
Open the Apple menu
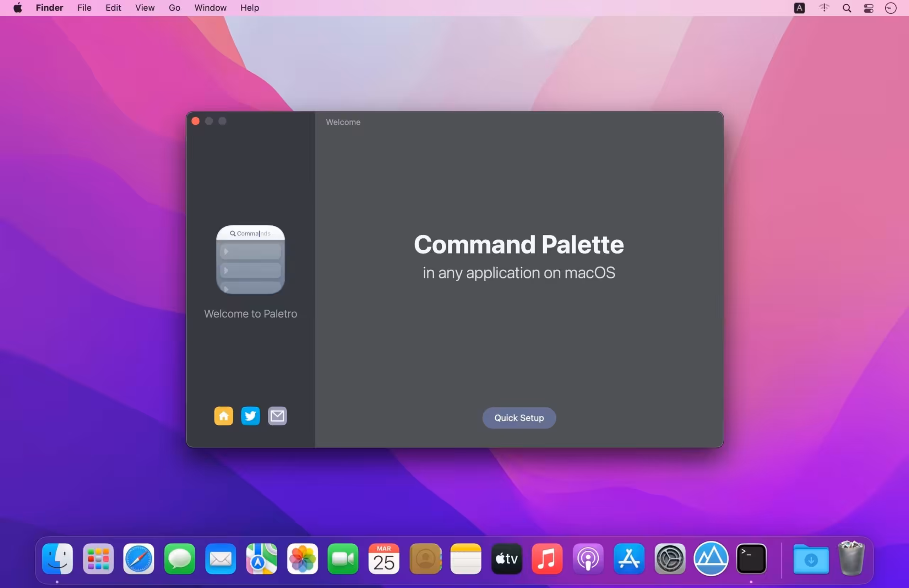tap(17, 8)
